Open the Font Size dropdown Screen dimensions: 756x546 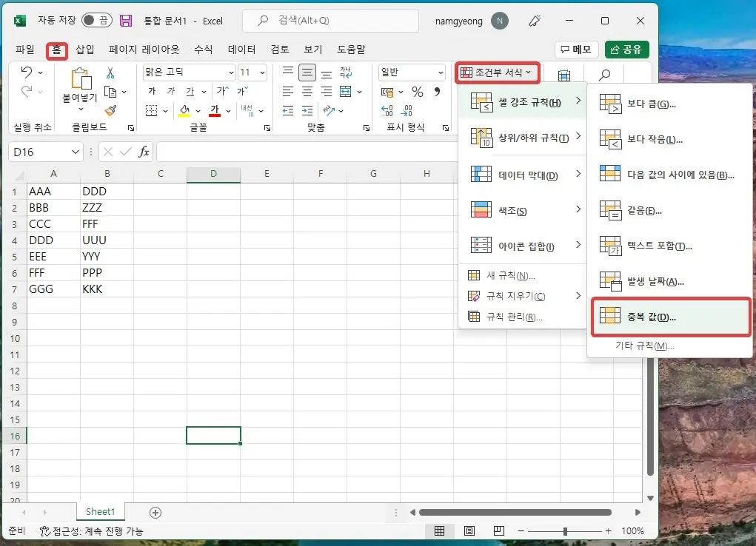coord(262,73)
